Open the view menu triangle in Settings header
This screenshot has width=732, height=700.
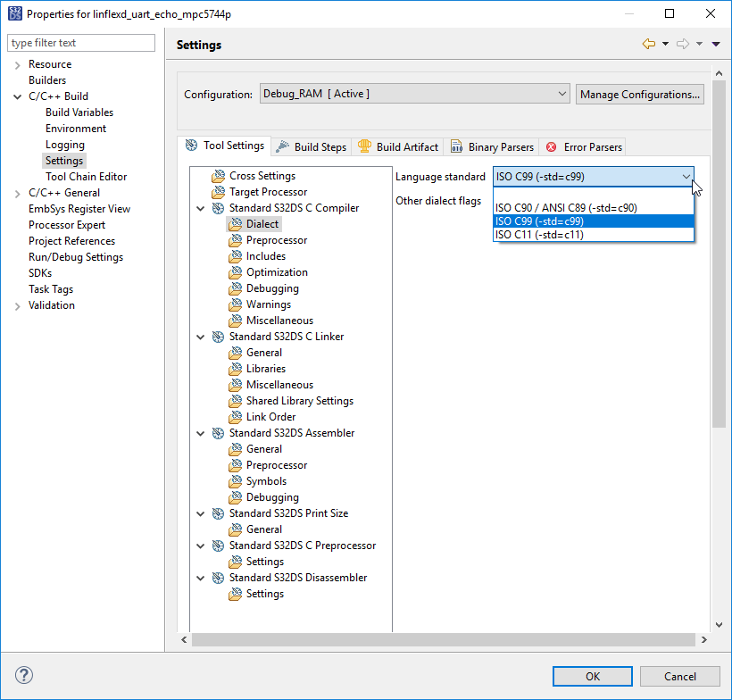tap(716, 44)
